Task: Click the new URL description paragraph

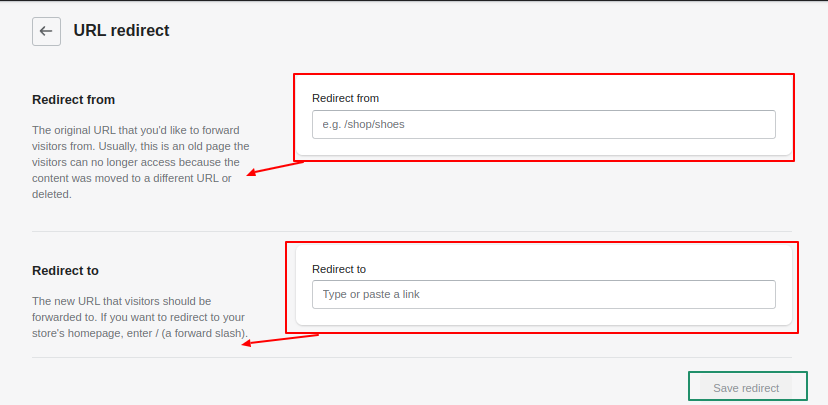Action: click(x=140, y=317)
